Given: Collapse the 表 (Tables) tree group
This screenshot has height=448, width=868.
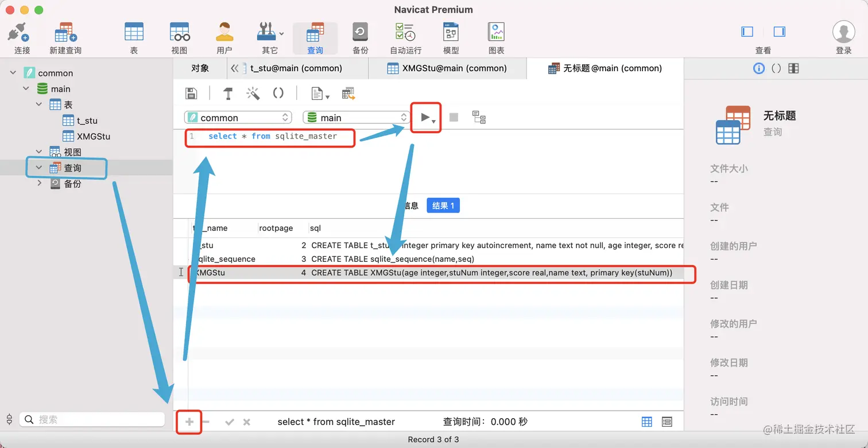Looking at the screenshot, I should (x=39, y=105).
